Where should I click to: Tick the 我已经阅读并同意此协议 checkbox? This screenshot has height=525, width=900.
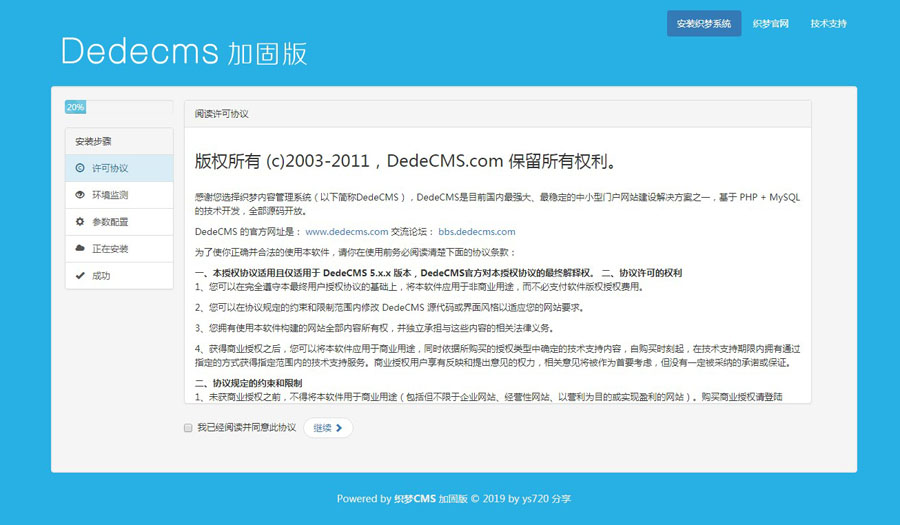click(x=188, y=428)
